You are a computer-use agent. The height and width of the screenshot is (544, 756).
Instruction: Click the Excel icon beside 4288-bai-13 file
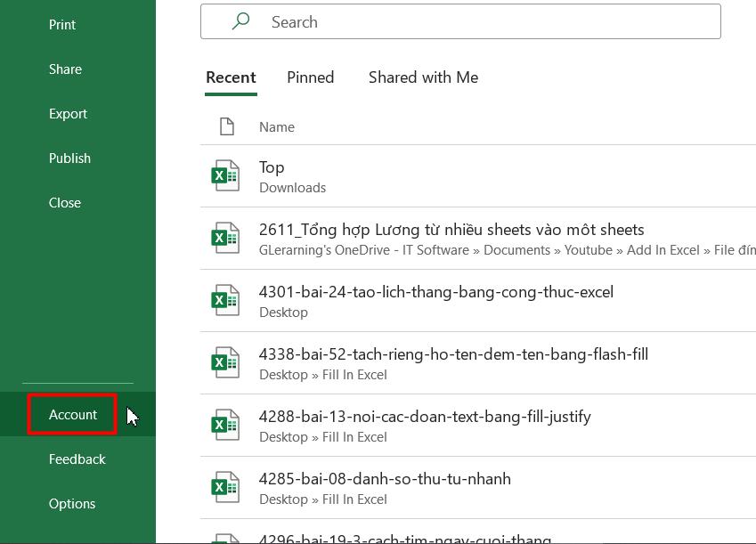[225, 425]
